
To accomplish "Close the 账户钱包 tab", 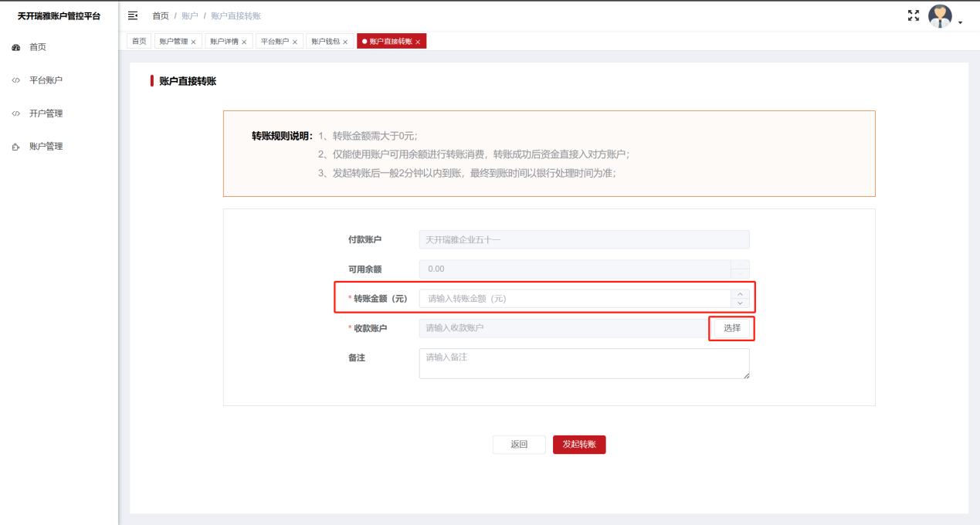I will (x=345, y=42).
